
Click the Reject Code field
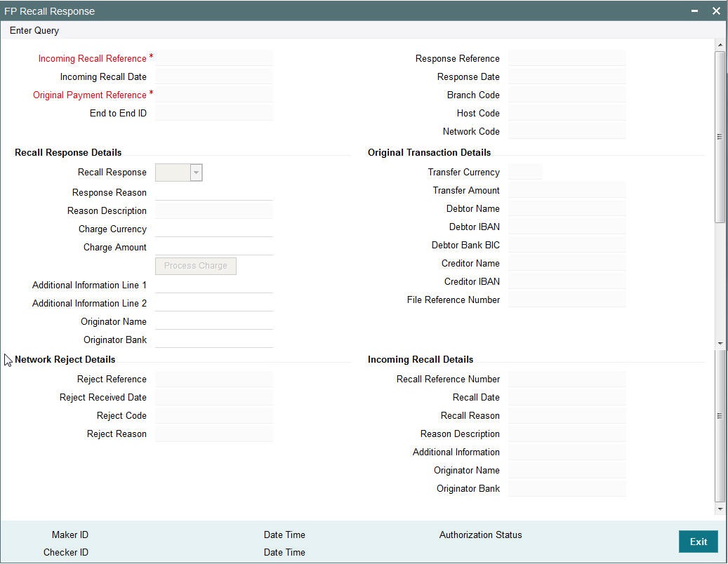pyautogui.click(x=214, y=415)
